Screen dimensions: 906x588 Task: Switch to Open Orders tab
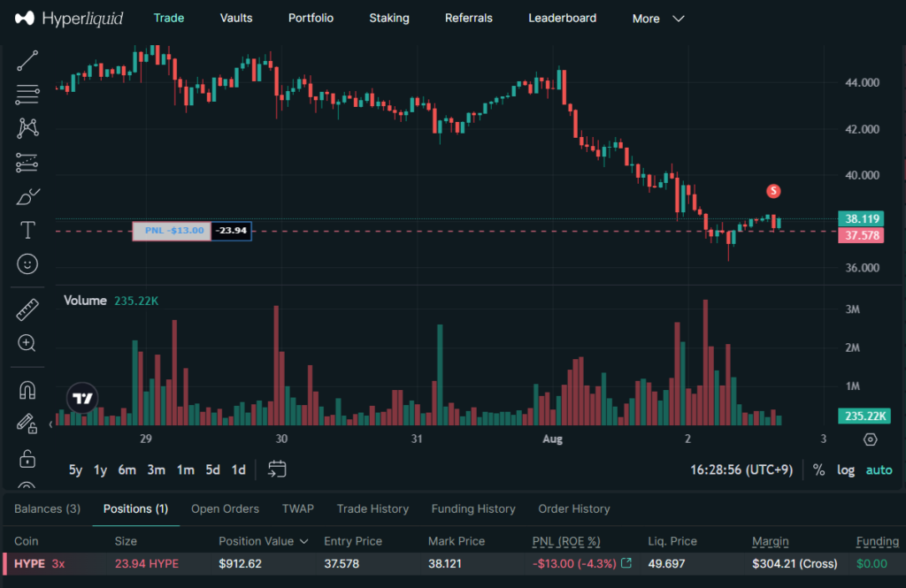click(226, 509)
